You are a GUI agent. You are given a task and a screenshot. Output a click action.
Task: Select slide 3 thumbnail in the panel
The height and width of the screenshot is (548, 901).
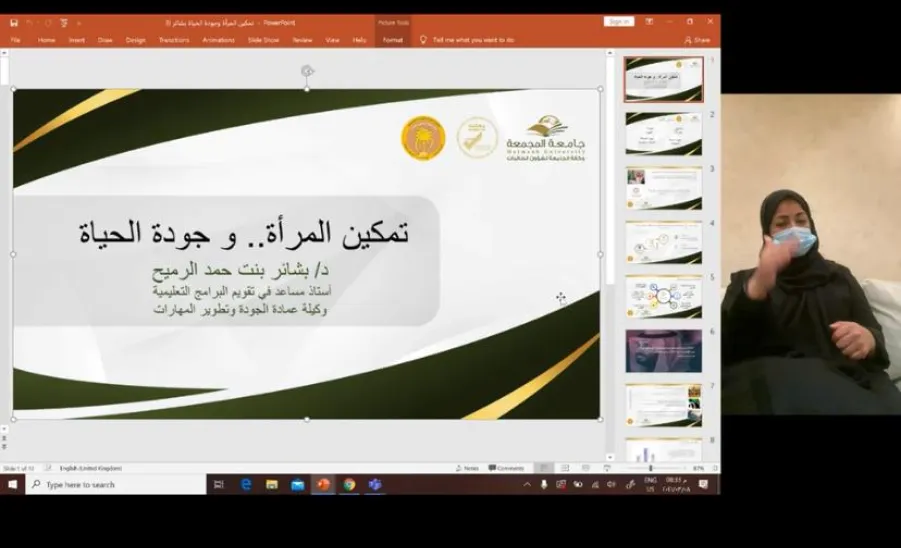[x=664, y=188]
